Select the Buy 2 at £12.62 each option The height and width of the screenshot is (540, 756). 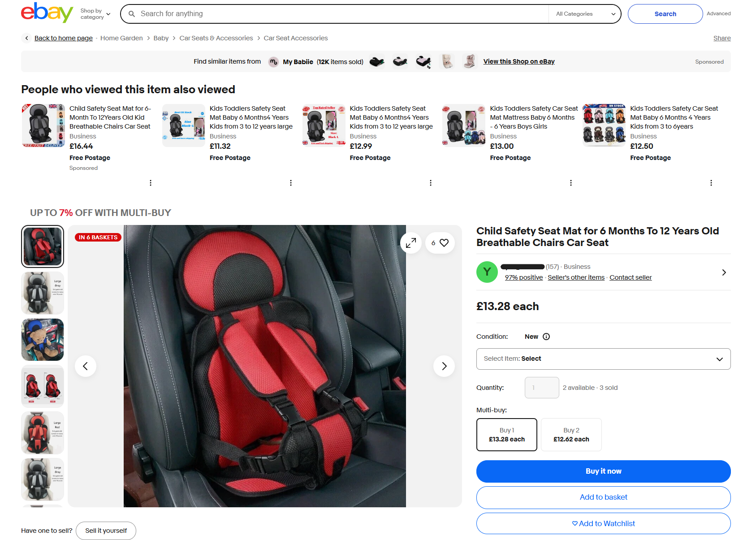(571, 435)
